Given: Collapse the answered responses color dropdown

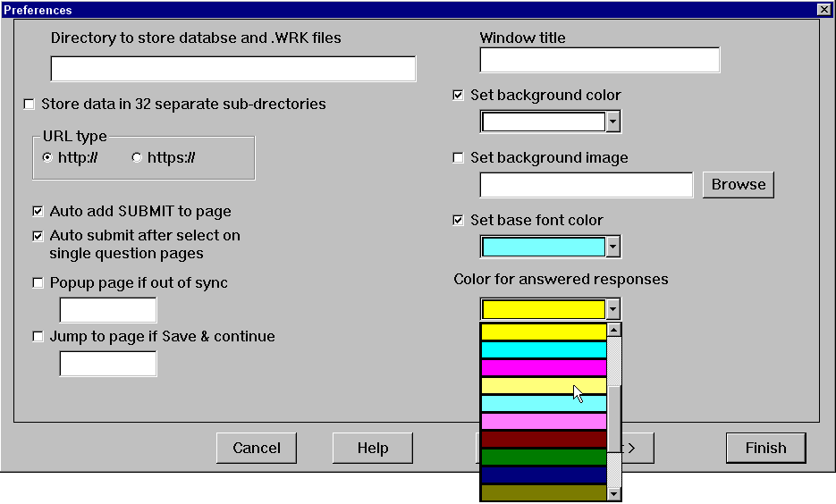Looking at the screenshot, I should pyautogui.click(x=613, y=309).
